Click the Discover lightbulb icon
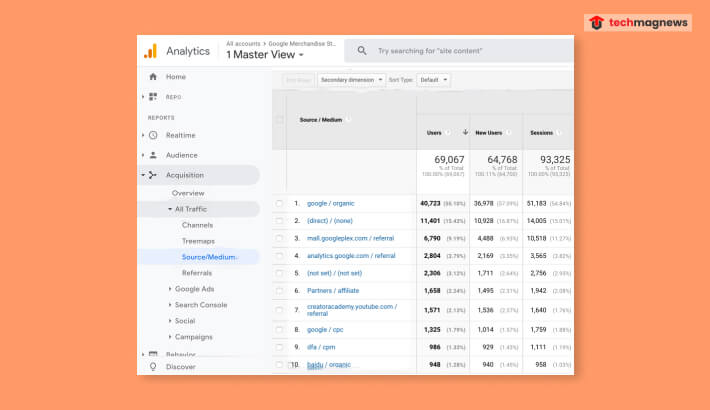Viewport: 710px width, 410px height. tap(153, 367)
